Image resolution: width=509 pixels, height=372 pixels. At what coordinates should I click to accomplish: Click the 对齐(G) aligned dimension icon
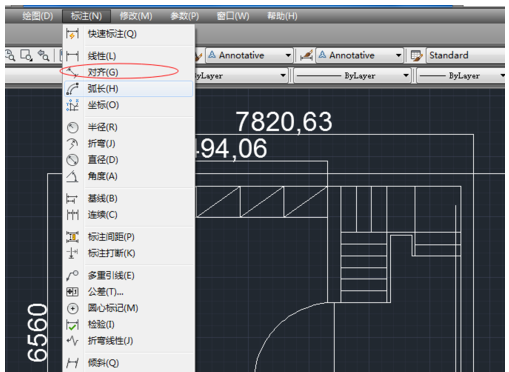click(72, 72)
